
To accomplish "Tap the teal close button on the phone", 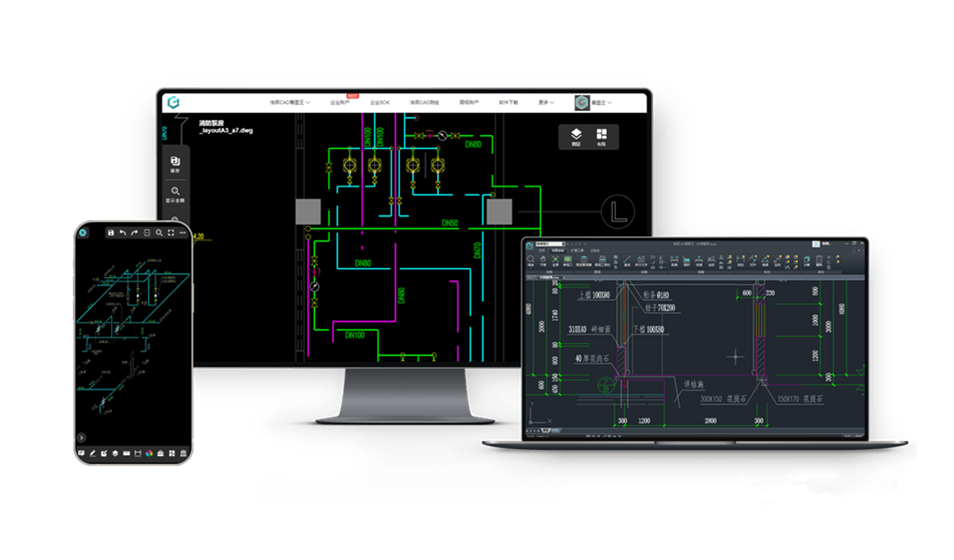I will pos(82,233).
